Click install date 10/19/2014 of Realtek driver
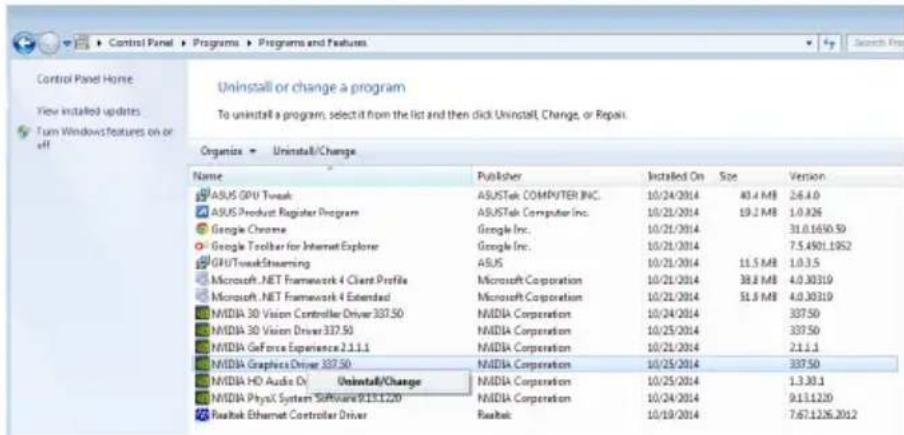 pyautogui.click(x=673, y=415)
